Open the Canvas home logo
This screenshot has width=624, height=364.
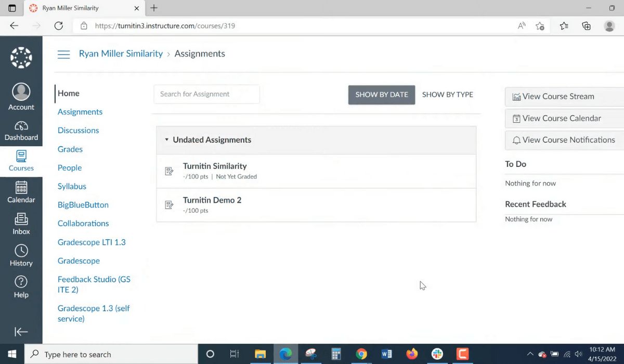21,57
